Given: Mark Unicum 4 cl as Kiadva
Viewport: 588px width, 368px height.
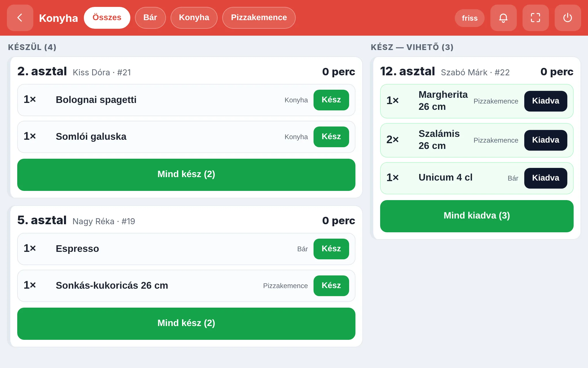Looking at the screenshot, I should pyautogui.click(x=546, y=178).
